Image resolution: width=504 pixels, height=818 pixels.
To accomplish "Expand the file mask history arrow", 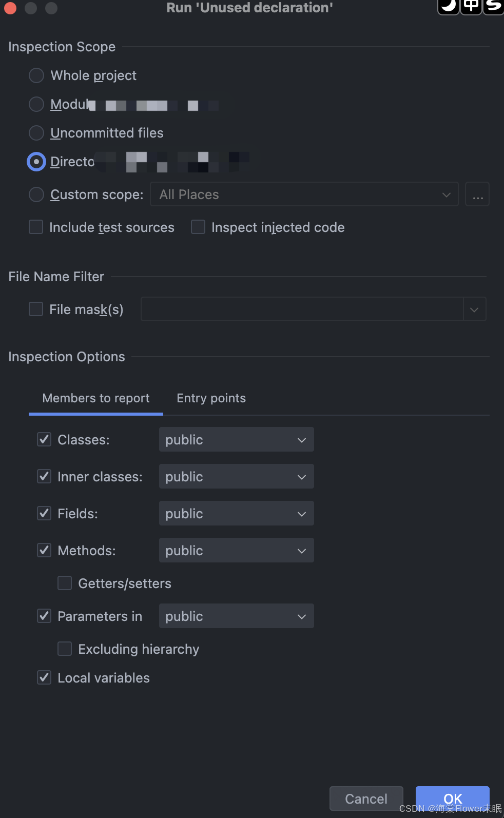I will (474, 309).
